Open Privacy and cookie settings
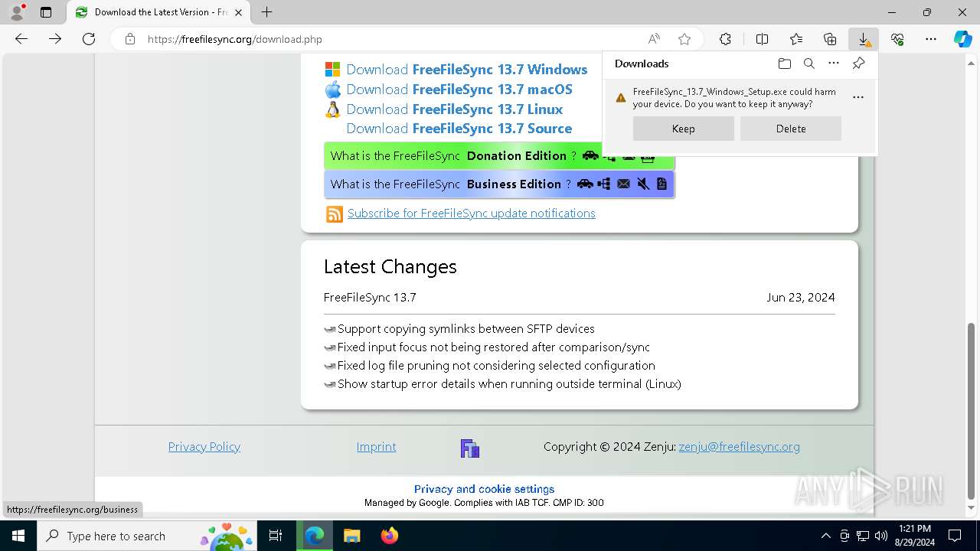980x551 pixels. point(484,489)
